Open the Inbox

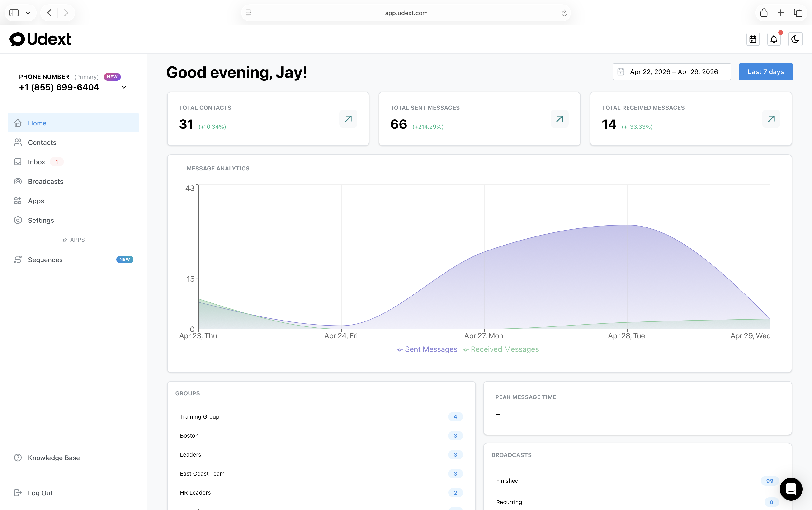point(73,162)
